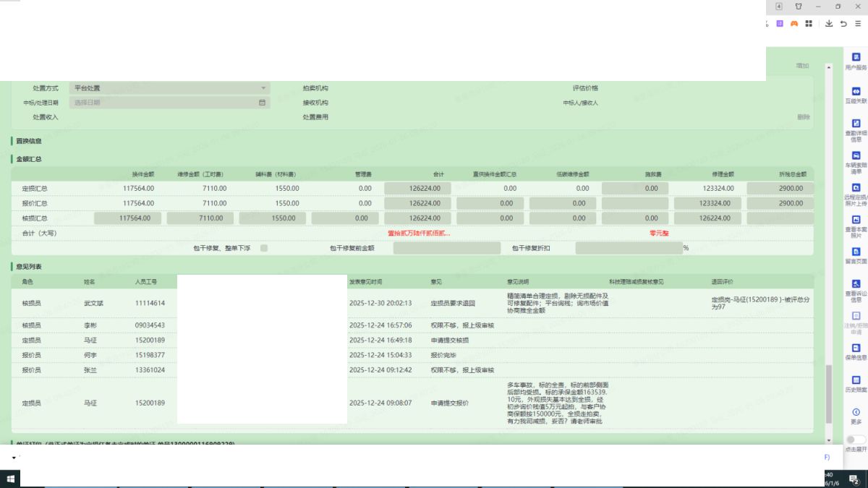The width and height of the screenshot is (868, 488).
Task: Open 查勘详细信息 in the sidebar
Action: pos(856,124)
